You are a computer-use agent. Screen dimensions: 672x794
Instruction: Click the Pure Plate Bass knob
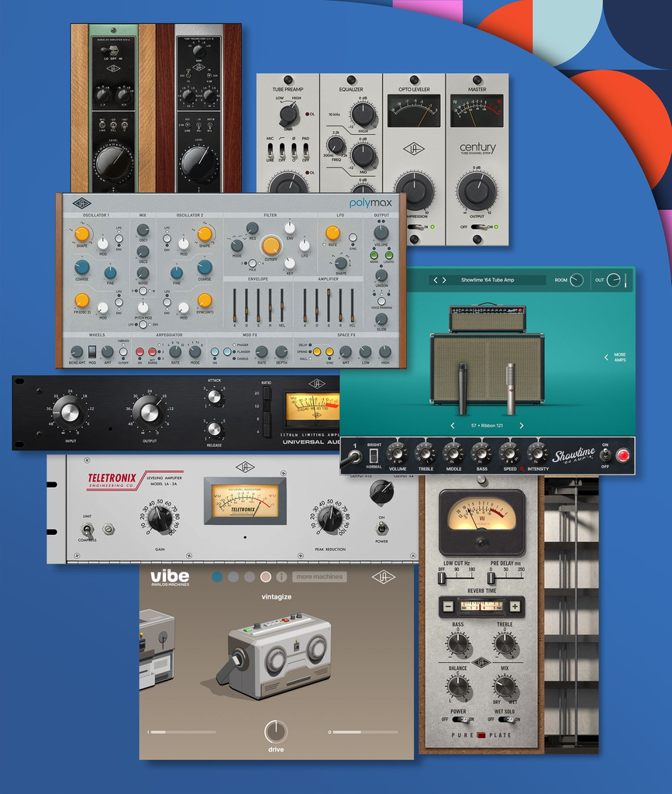[x=458, y=644]
